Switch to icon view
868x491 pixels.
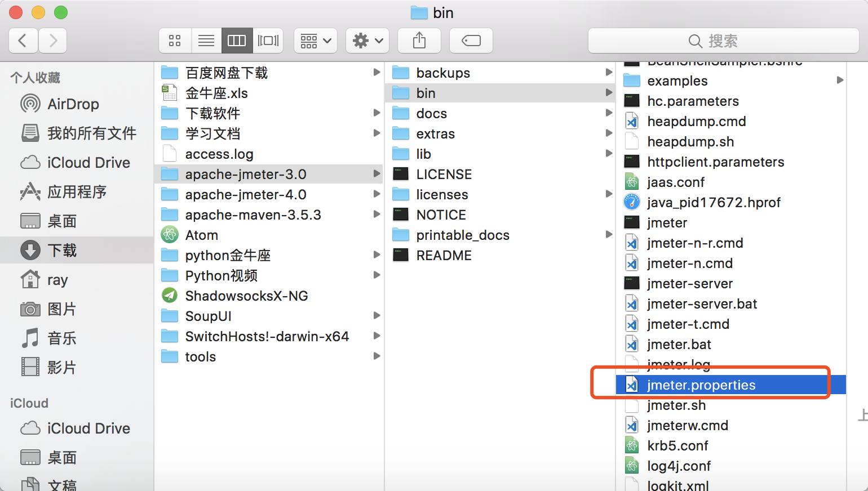(x=175, y=41)
